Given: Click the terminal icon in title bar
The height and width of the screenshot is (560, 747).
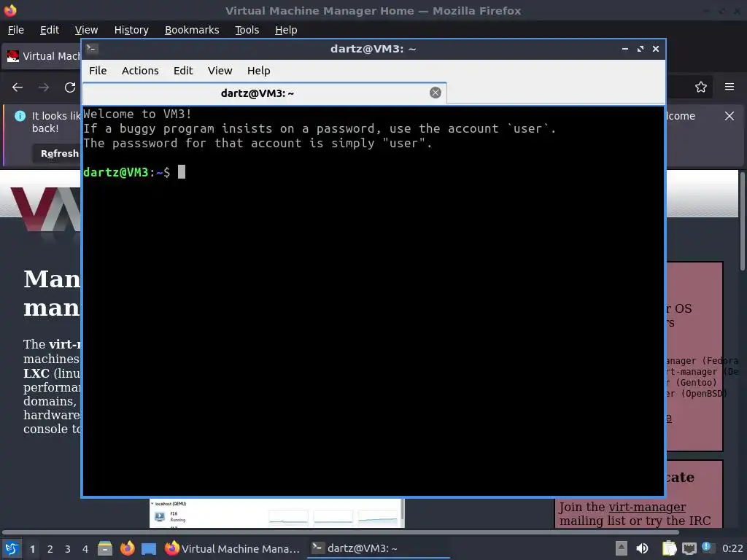Looking at the screenshot, I should (92, 49).
